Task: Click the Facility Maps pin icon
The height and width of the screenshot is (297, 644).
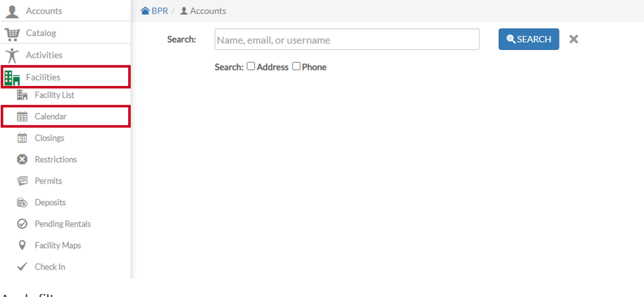Action: click(x=22, y=246)
